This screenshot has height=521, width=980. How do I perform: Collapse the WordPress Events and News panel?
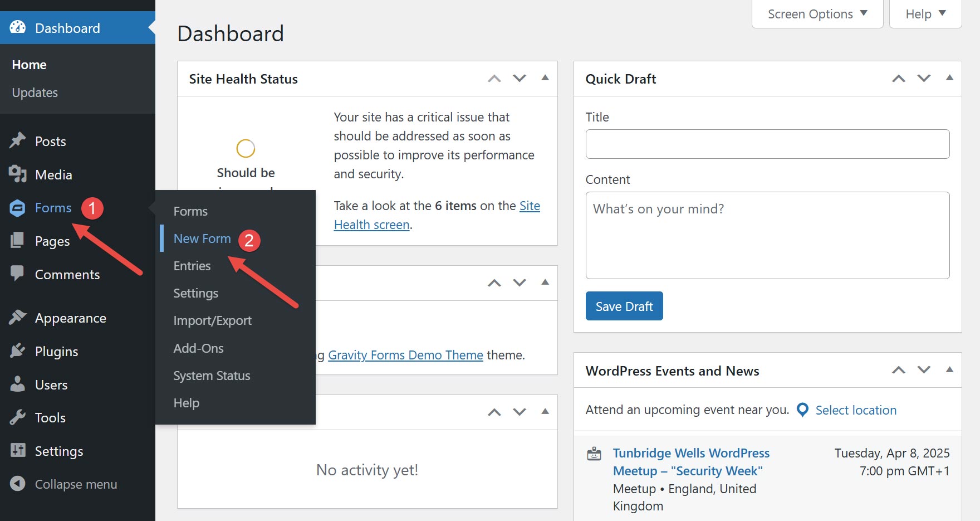(949, 369)
